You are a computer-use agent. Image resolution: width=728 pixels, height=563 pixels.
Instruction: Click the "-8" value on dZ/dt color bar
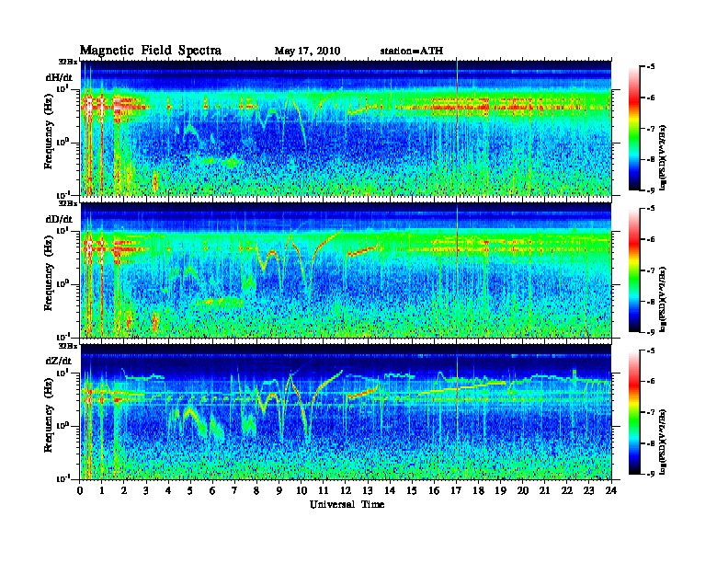[650, 443]
